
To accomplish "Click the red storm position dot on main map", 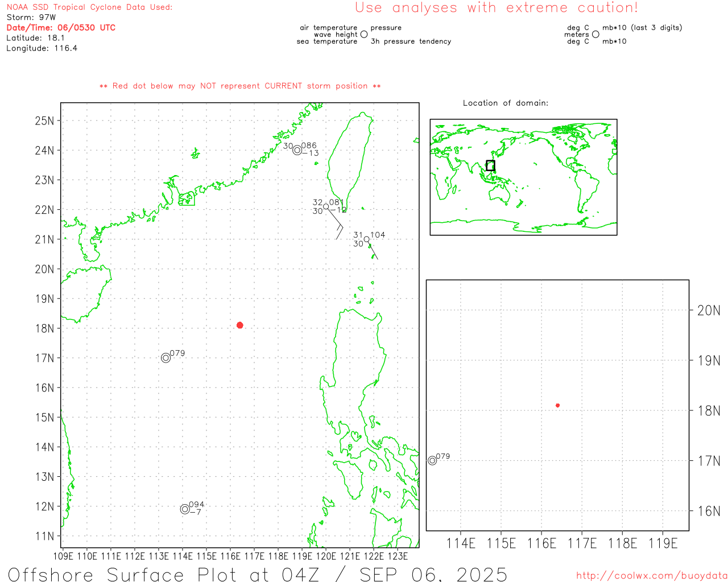I will point(240,325).
